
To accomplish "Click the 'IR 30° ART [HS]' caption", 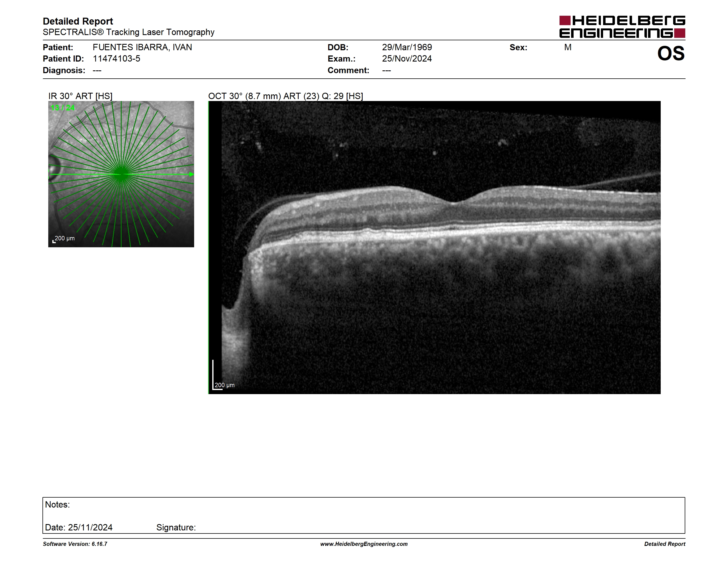I will coord(80,96).
